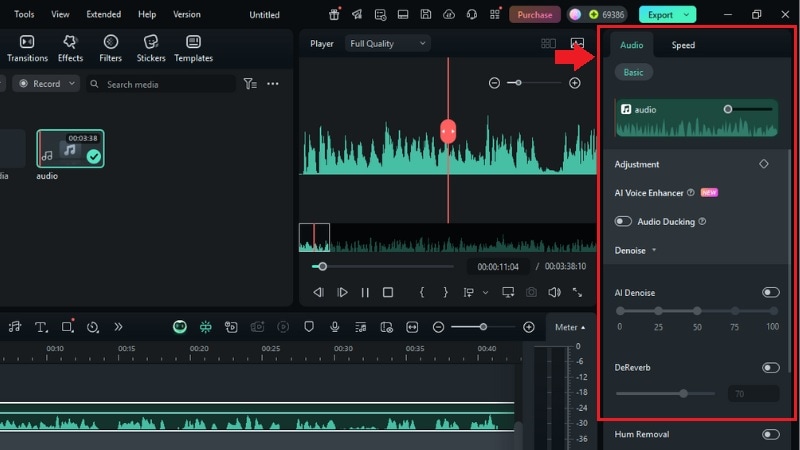Zoom in the player waveform
Image resolution: width=800 pixels, height=450 pixels.
point(574,83)
